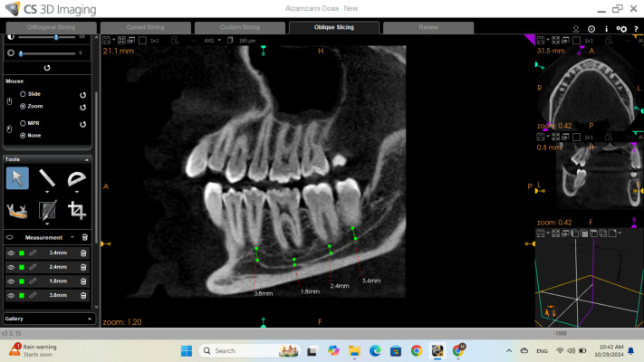This screenshot has width=644, height=362.
Task: Collapse the Tools panel
Action: point(87,159)
